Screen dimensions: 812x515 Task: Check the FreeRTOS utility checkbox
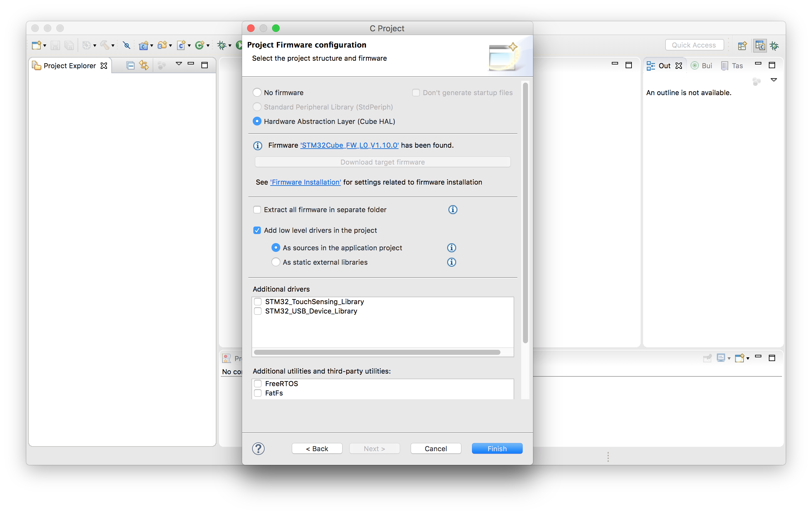coord(258,384)
